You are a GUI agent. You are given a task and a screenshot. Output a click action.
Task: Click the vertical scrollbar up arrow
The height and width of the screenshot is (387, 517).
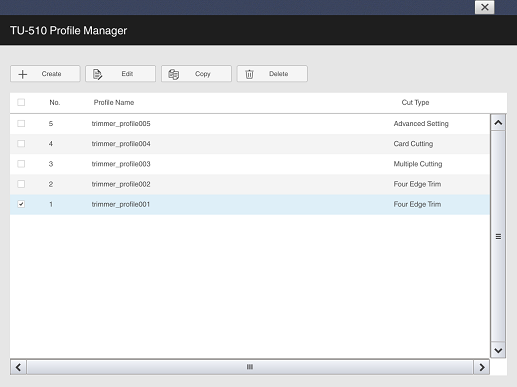click(498, 123)
